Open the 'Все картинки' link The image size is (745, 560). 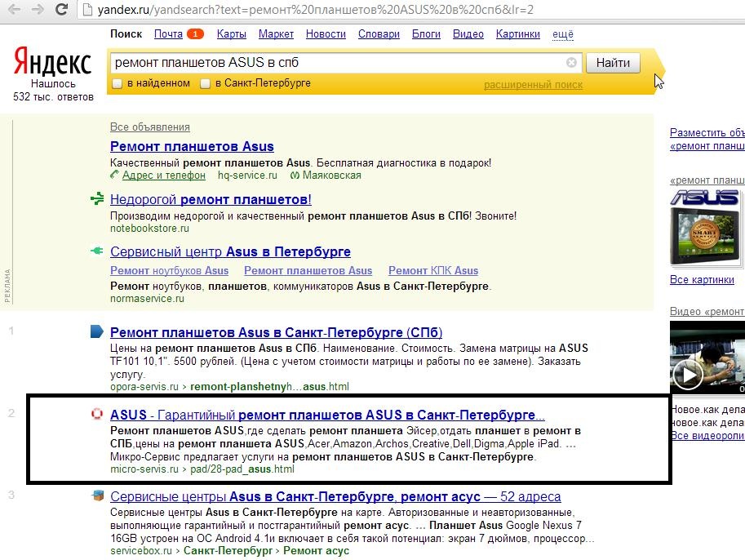[x=702, y=279]
